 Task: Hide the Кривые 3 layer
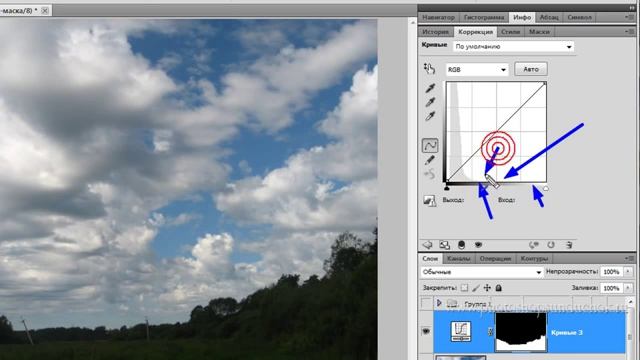(x=426, y=331)
